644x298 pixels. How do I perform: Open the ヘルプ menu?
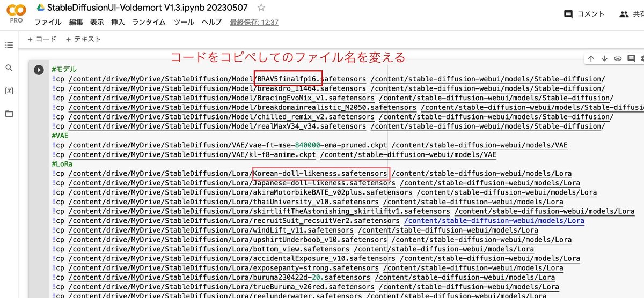(212, 22)
